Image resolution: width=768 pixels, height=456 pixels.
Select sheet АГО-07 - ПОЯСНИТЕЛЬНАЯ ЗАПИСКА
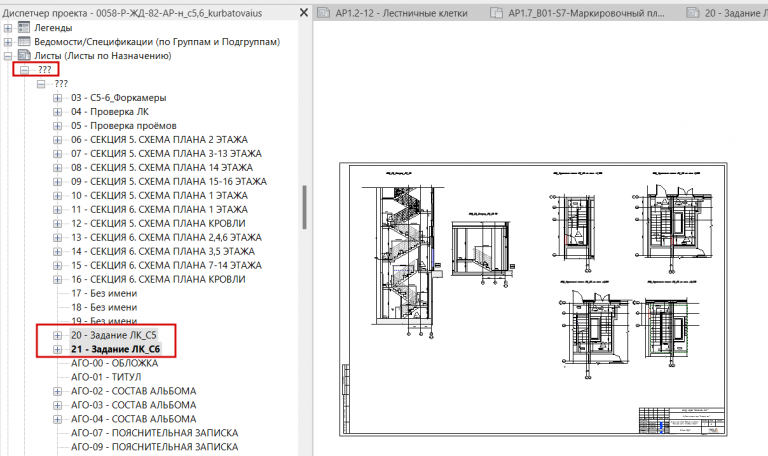(154, 433)
